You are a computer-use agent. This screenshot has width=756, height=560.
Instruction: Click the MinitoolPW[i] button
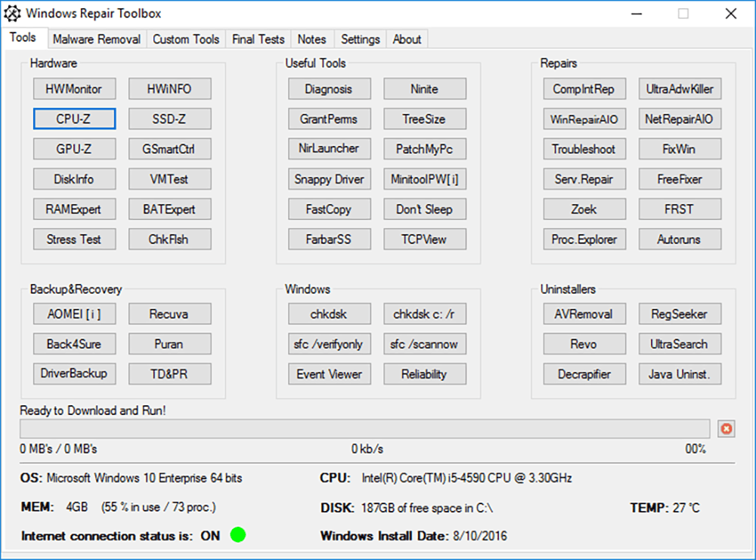(425, 179)
